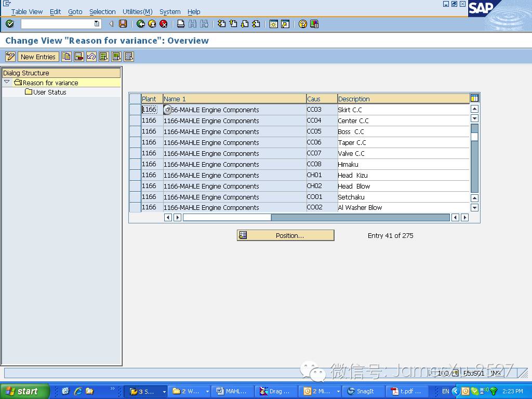The image size is (532, 399).
Task: Click the table horizontal scrollbar track
Action: (361, 217)
